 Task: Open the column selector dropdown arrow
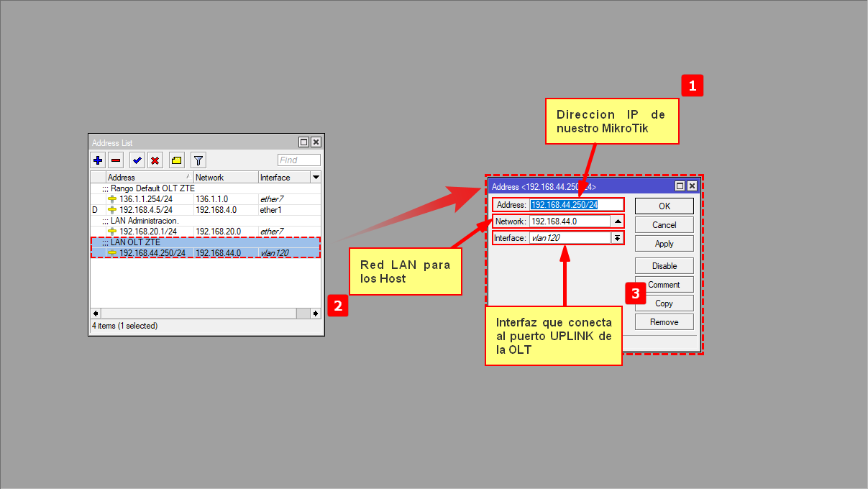point(315,177)
